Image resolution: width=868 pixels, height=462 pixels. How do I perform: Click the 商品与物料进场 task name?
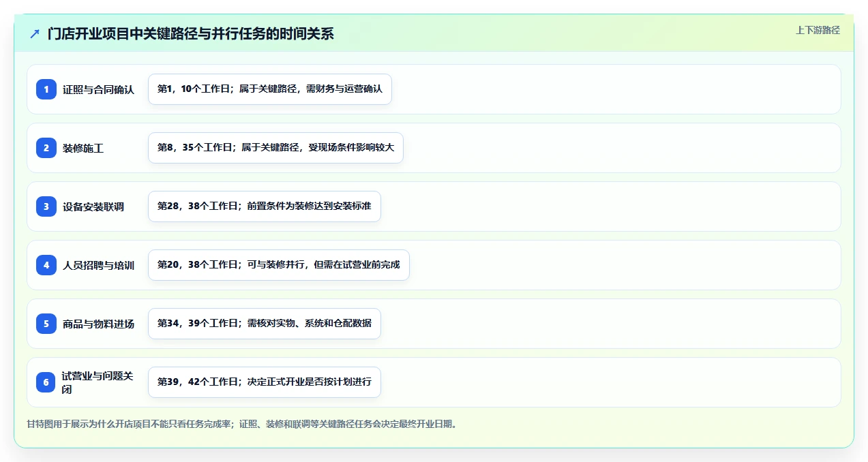(x=98, y=324)
